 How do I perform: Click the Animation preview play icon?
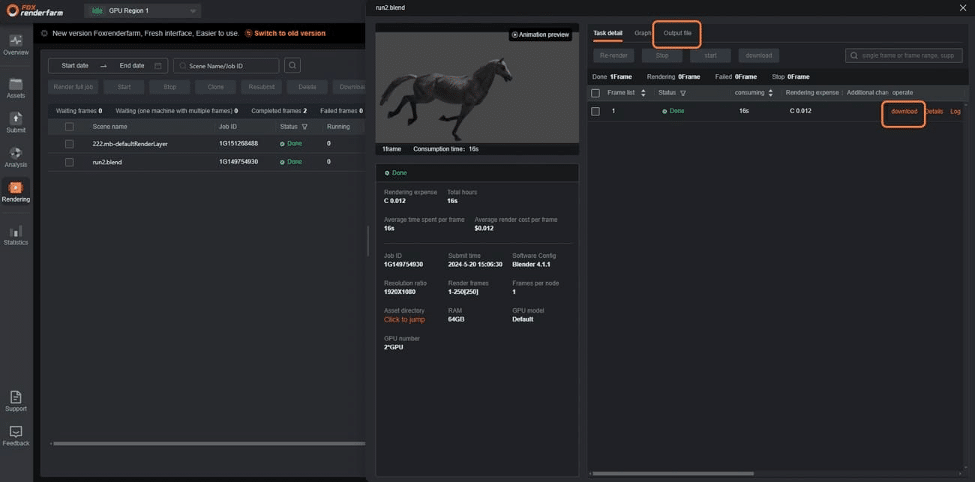point(515,35)
